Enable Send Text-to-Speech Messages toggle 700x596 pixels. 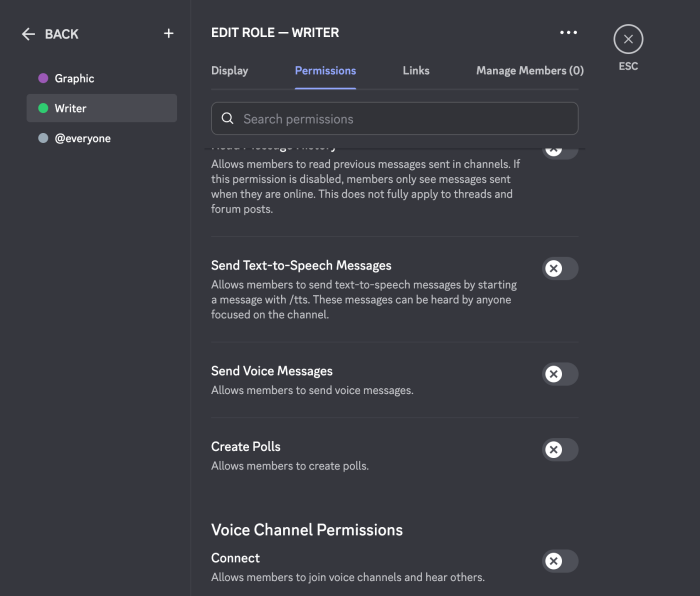(560, 268)
